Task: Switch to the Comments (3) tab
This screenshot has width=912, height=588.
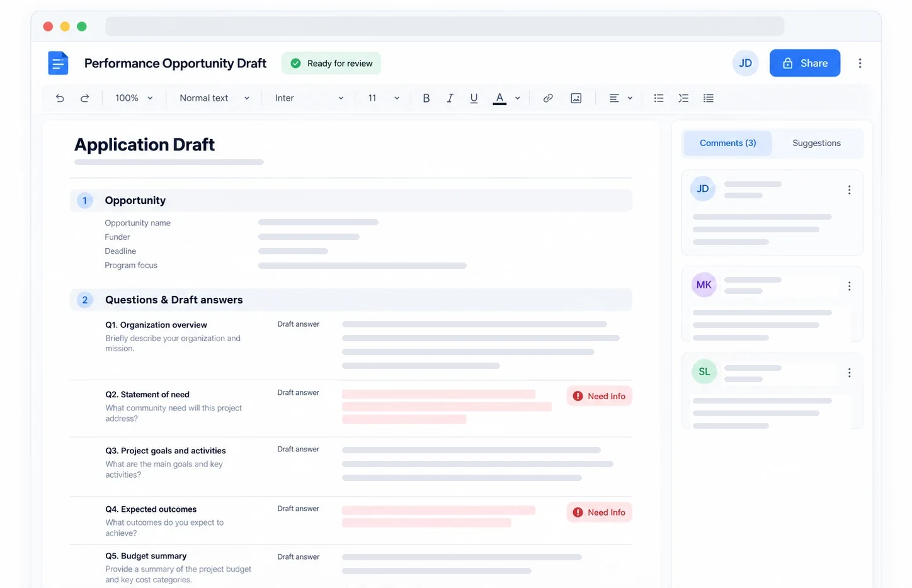Action: [727, 143]
